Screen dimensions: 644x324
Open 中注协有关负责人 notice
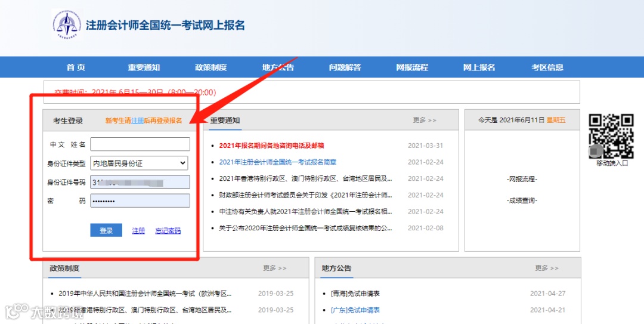[305, 211]
